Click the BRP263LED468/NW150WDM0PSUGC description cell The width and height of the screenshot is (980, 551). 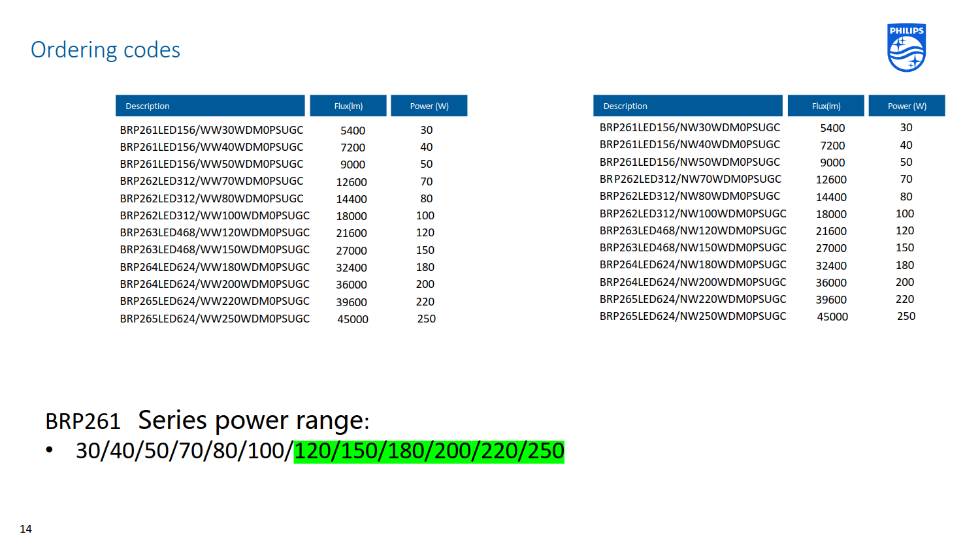[693, 247]
